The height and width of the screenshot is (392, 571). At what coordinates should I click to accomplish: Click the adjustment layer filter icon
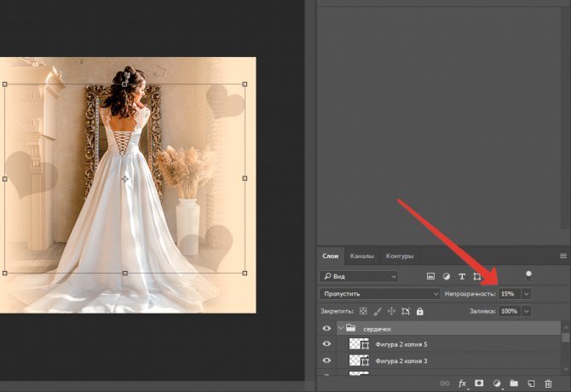pyautogui.click(x=446, y=276)
